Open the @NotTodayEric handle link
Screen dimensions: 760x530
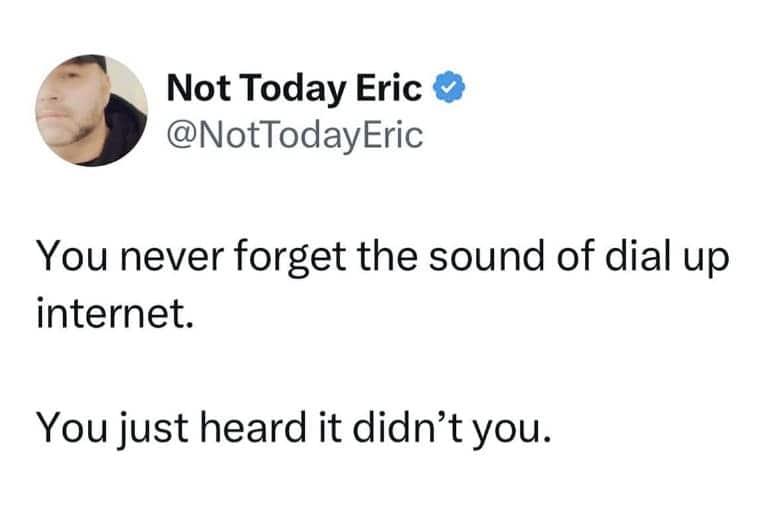(x=295, y=133)
